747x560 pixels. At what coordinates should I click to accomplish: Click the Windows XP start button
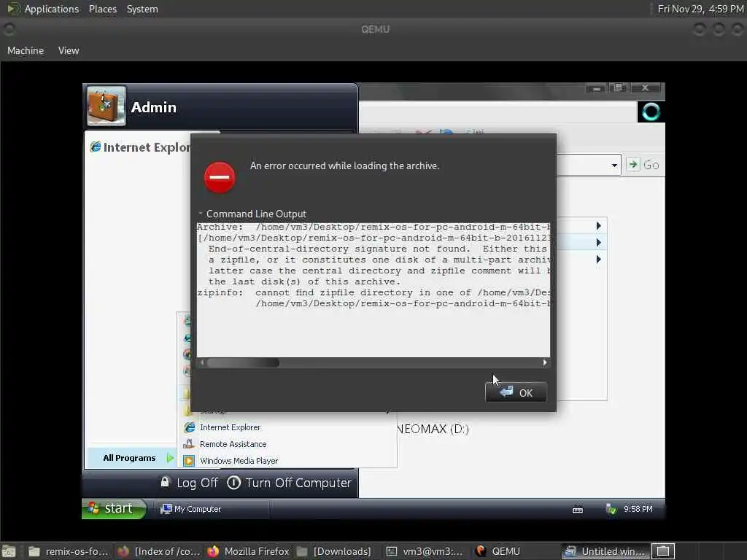[x=115, y=508]
